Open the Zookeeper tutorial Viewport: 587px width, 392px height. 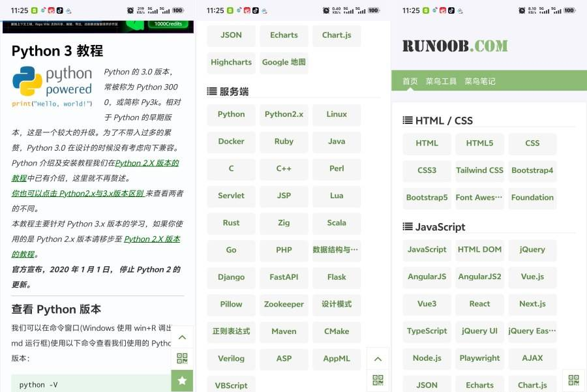point(284,305)
